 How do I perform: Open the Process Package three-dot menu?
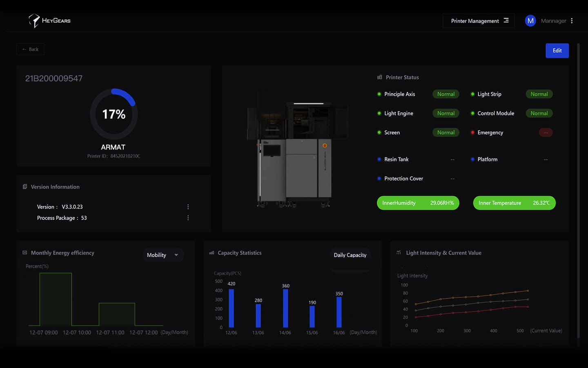pyautogui.click(x=188, y=218)
